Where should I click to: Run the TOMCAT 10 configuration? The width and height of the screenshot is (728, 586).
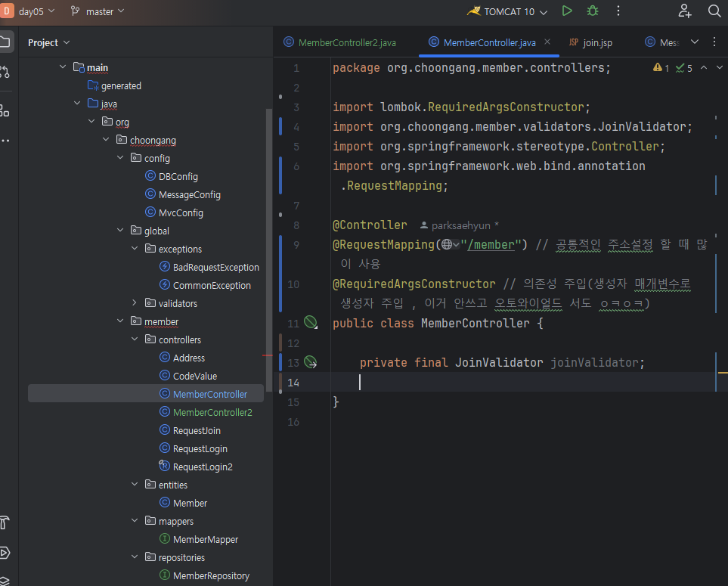coord(567,11)
